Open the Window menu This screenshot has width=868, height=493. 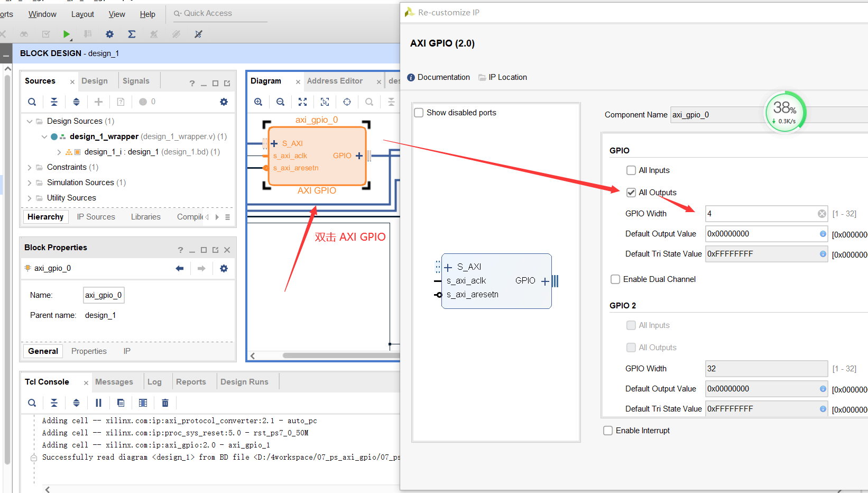pyautogui.click(x=42, y=14)
